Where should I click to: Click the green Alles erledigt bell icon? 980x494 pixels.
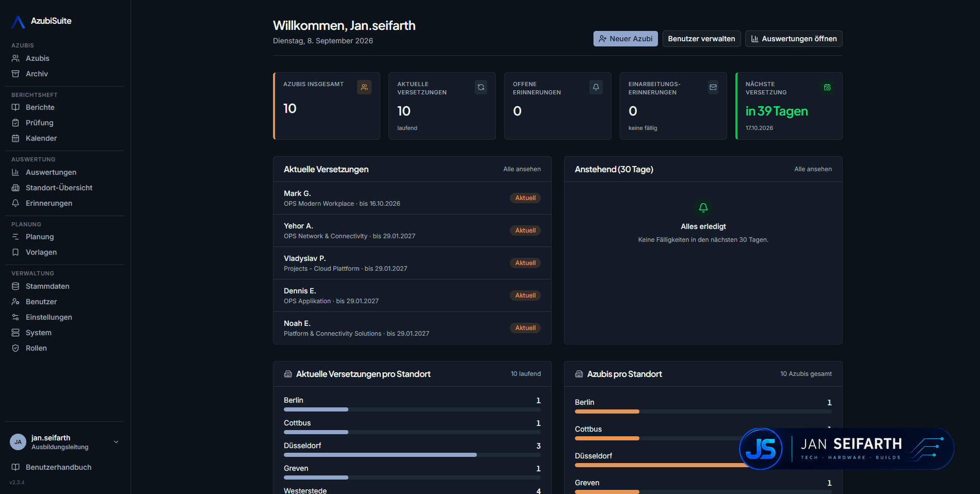tap(703, 207)
